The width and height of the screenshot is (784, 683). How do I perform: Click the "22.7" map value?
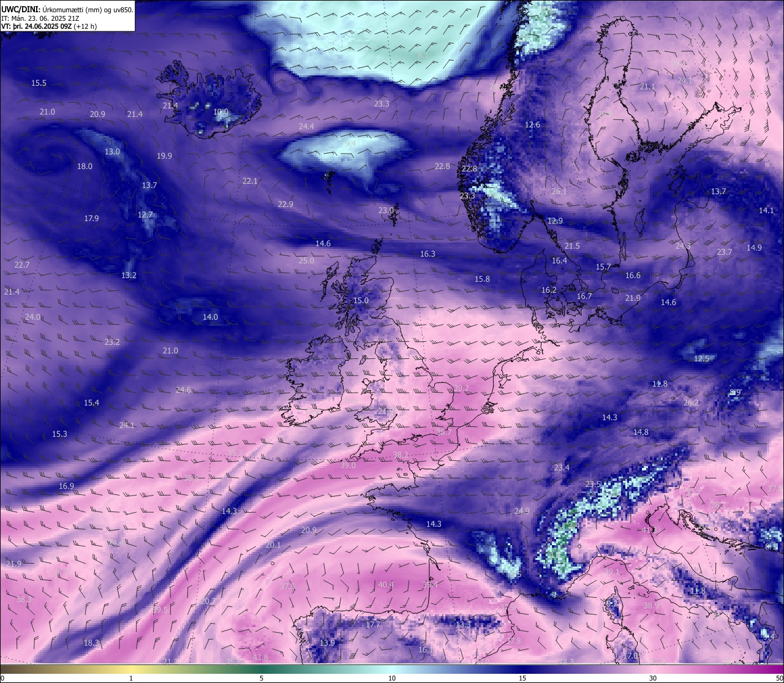(21, 265)
